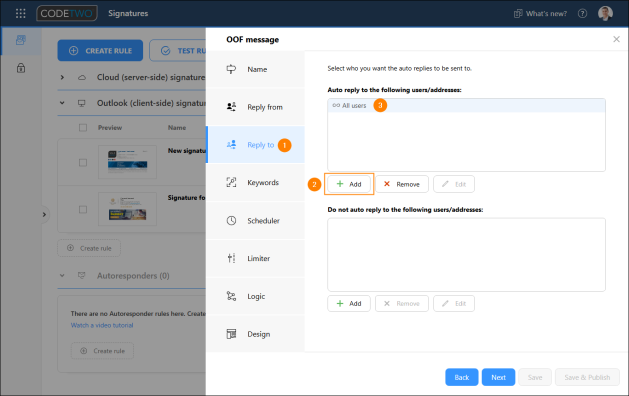This screenshot has height=396, width=629.
Task: Toggle the select-all checkbox in Preview header
Action: tap(83, 128)
